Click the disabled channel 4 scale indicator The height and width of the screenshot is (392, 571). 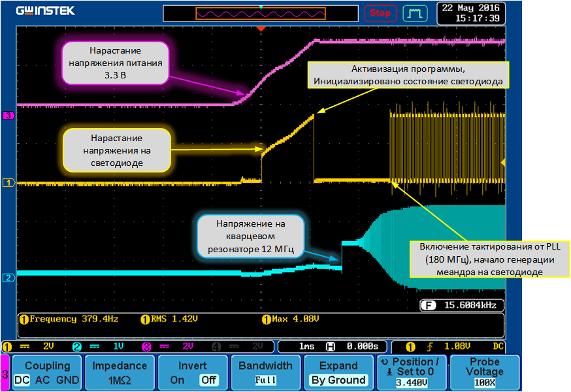coord(237,346)
